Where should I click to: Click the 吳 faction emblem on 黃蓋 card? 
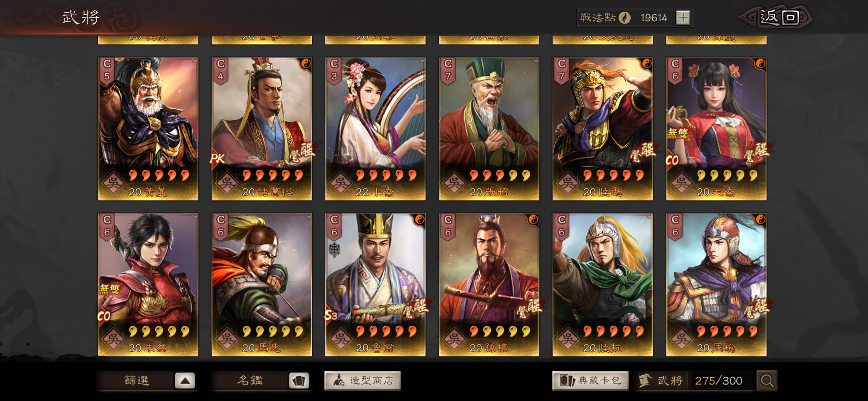tap(113, 183)
